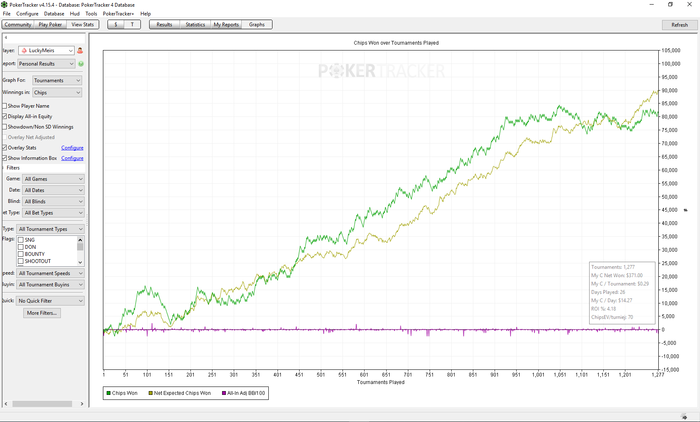Screen dimensions: 700x422
Task: Click the More Filters... button
Action: pos(42,313)
